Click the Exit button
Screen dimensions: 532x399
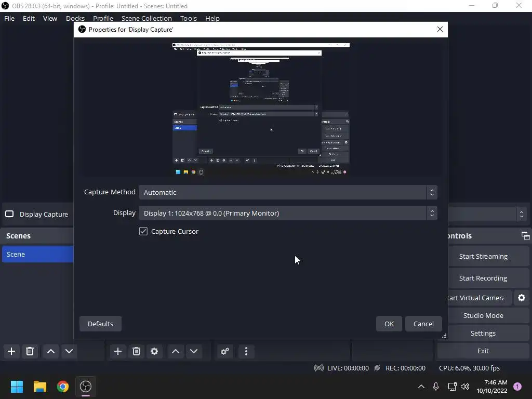[x=483, y=351]
